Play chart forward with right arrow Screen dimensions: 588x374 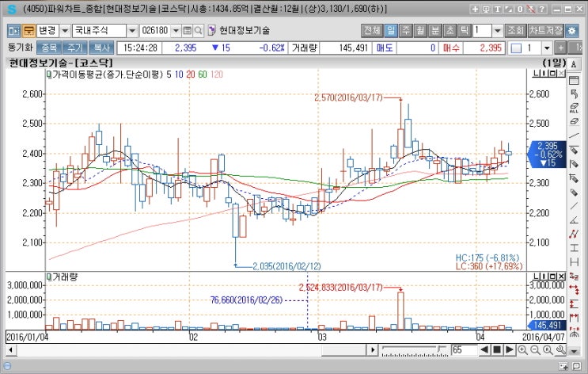tap(509, 350)
